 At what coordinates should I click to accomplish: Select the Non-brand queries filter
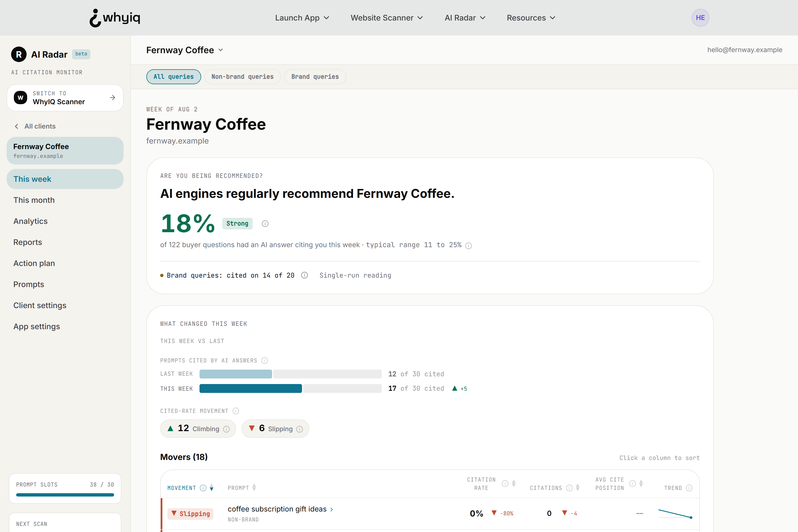[242, 77]
